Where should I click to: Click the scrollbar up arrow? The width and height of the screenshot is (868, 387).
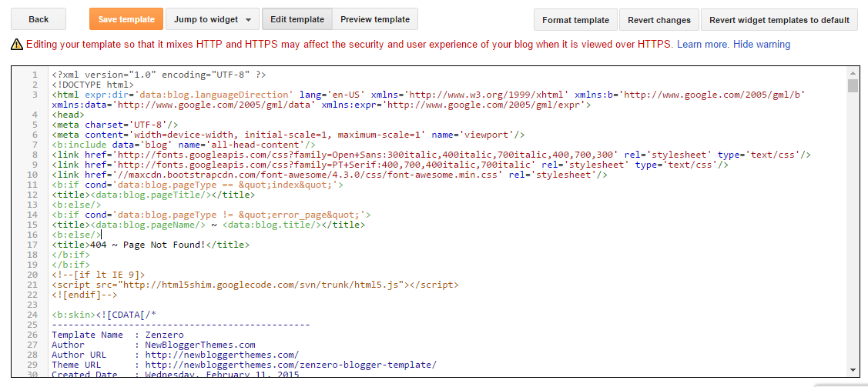click(853, 73)
